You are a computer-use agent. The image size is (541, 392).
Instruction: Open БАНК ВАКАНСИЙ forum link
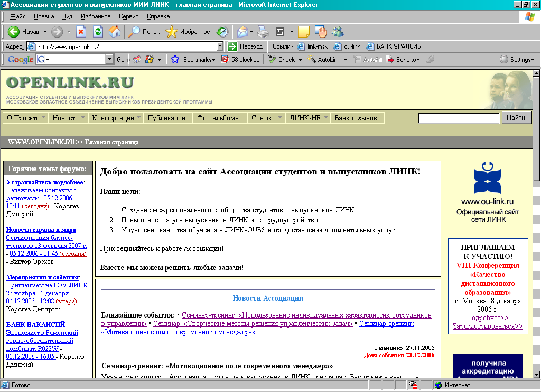35,325
